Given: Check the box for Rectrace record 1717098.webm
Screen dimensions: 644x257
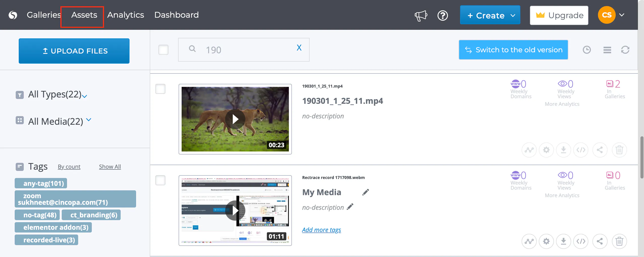Looking at the screenshot, I should (x=160, y=180).
